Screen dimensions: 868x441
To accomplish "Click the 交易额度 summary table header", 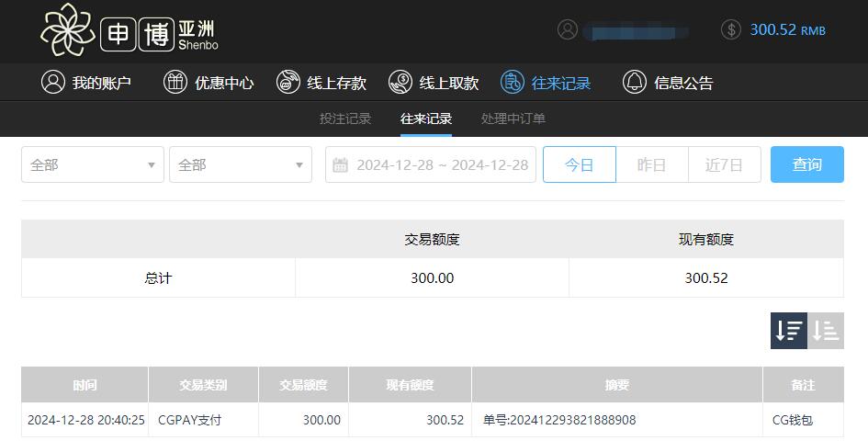I will click(x=433, y=240).
